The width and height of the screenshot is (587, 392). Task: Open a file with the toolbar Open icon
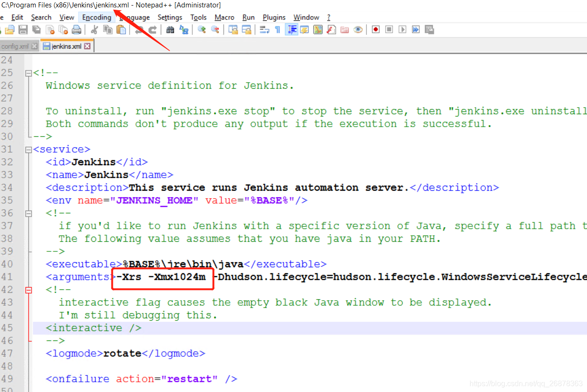pyautogui.click(x=9, y=30)
